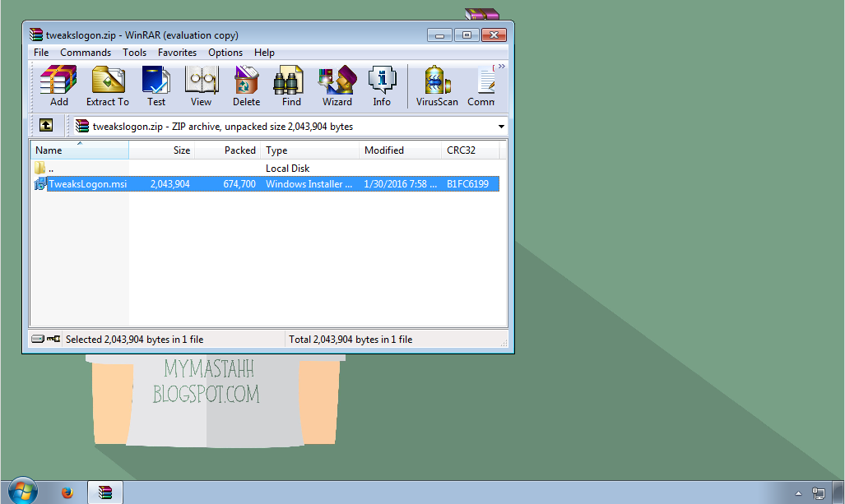Open the Options menu
Image resolution: width=845 pixels, height=504 pixels.
pyautogui.click(x=225, y=53)
